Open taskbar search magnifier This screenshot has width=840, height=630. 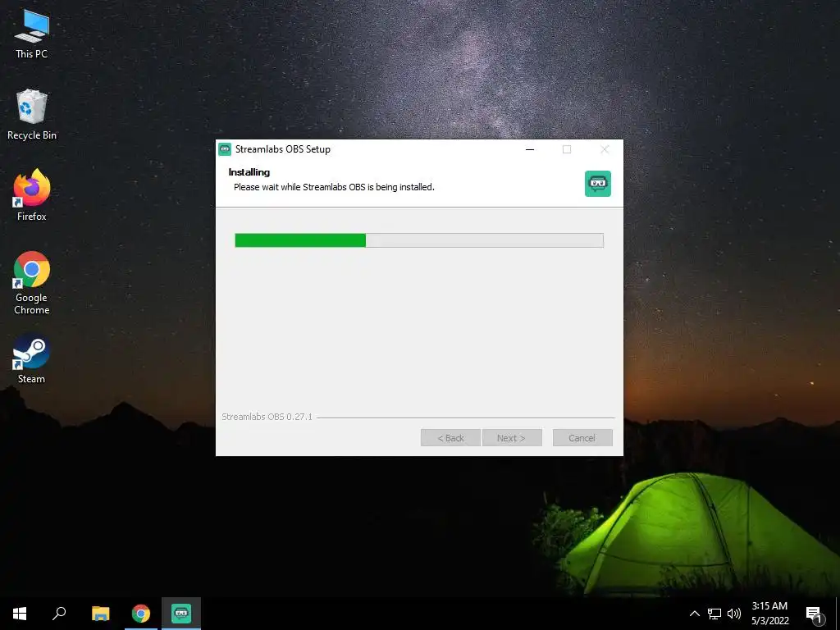click(x=59, y=614)
